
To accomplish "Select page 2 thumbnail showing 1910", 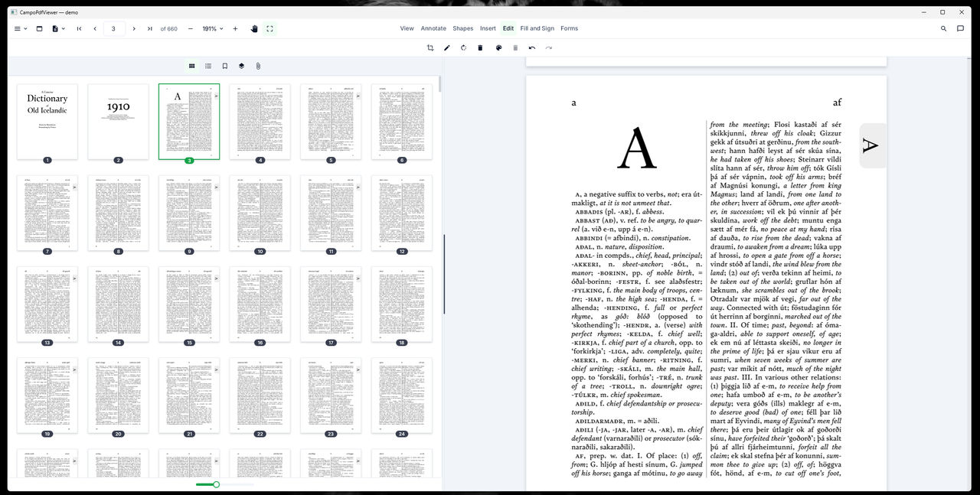I will [x=118, y=122].
